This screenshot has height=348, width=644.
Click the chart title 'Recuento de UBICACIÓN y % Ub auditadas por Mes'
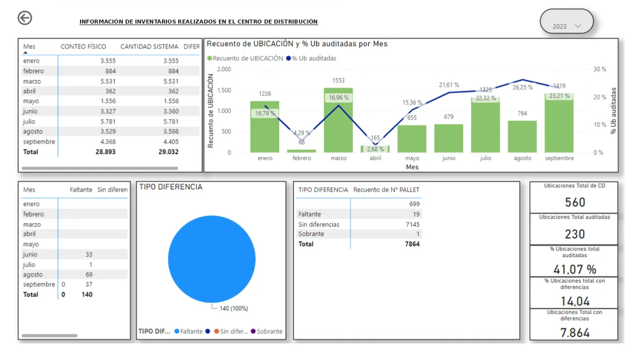click(297, 44)
